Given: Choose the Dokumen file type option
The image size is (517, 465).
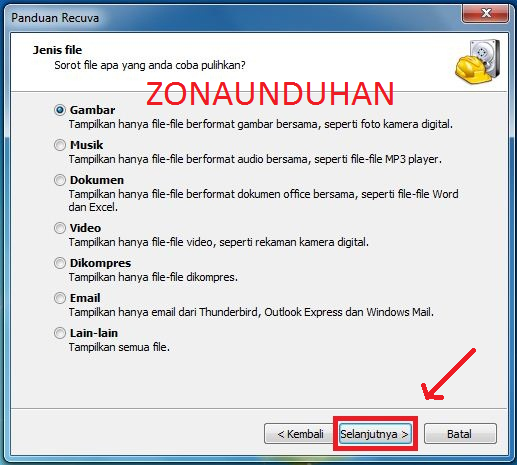Looking at the screenshot, I should click(60, 180).
